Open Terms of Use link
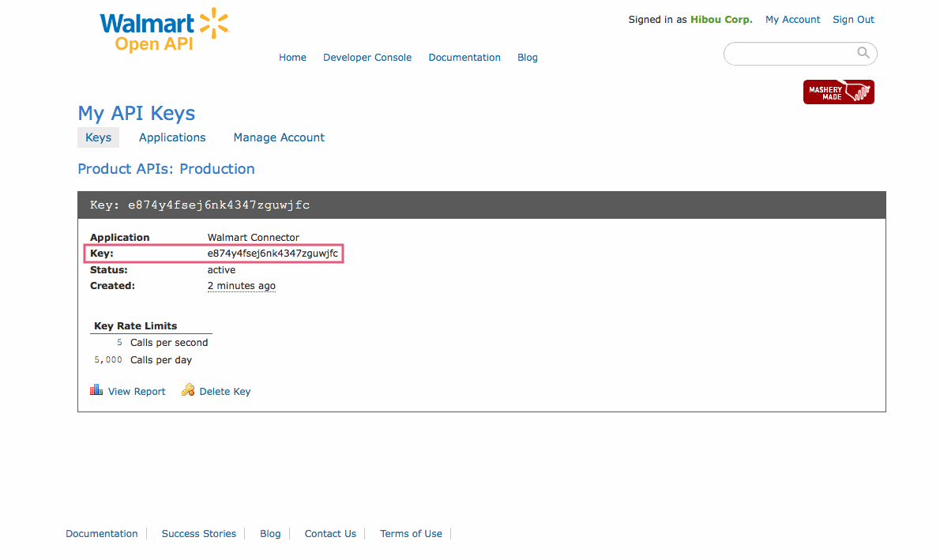 pyautogui.click(x=412, y=534)
